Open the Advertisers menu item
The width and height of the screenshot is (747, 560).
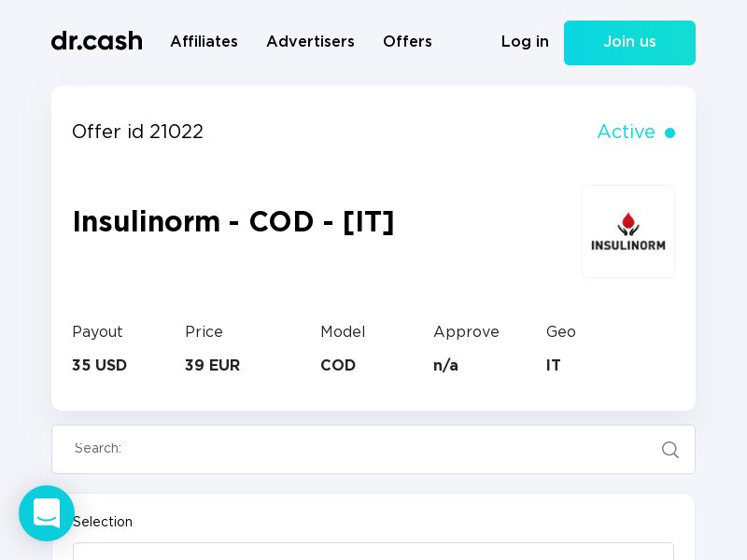tap(310, 41)
